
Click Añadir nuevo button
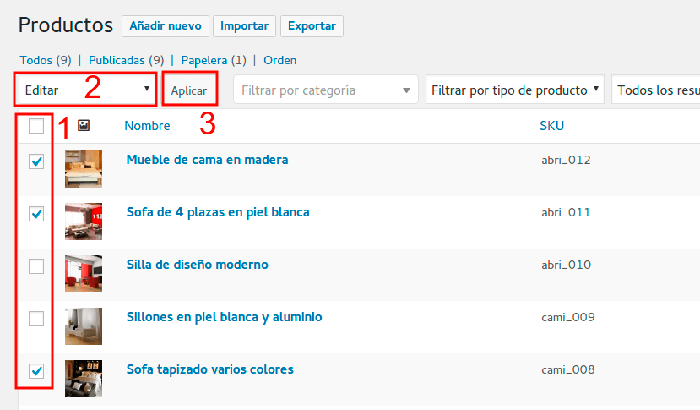coord(166,26)
